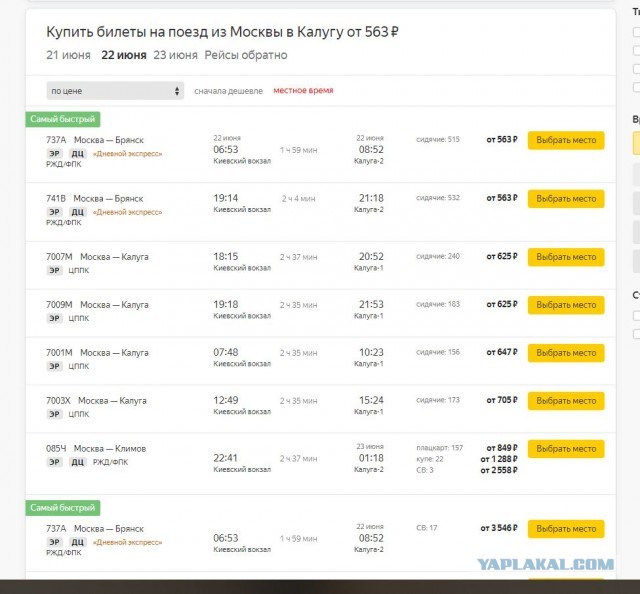
Task: Click the ЭР badge on train 7003Х
Action: tap(54, 414)
